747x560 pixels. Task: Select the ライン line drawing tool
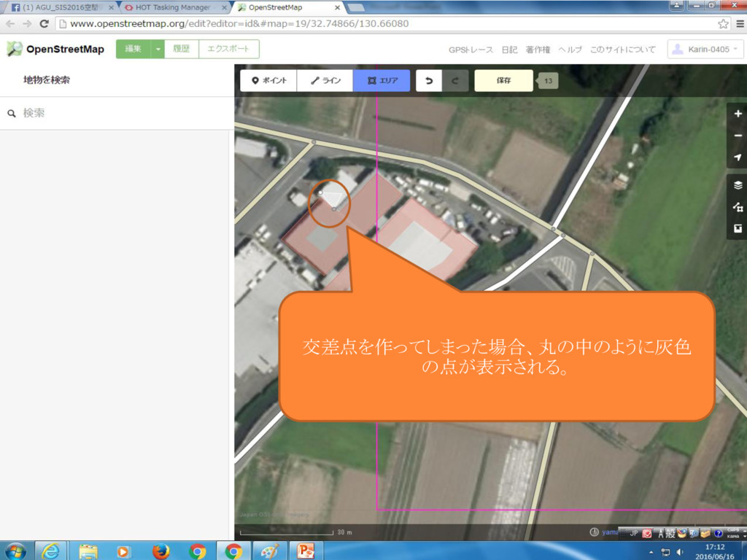[325, 80]
